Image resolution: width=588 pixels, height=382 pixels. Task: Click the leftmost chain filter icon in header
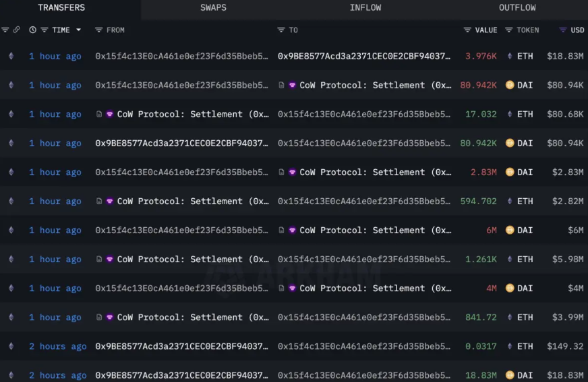coord(5,30)
